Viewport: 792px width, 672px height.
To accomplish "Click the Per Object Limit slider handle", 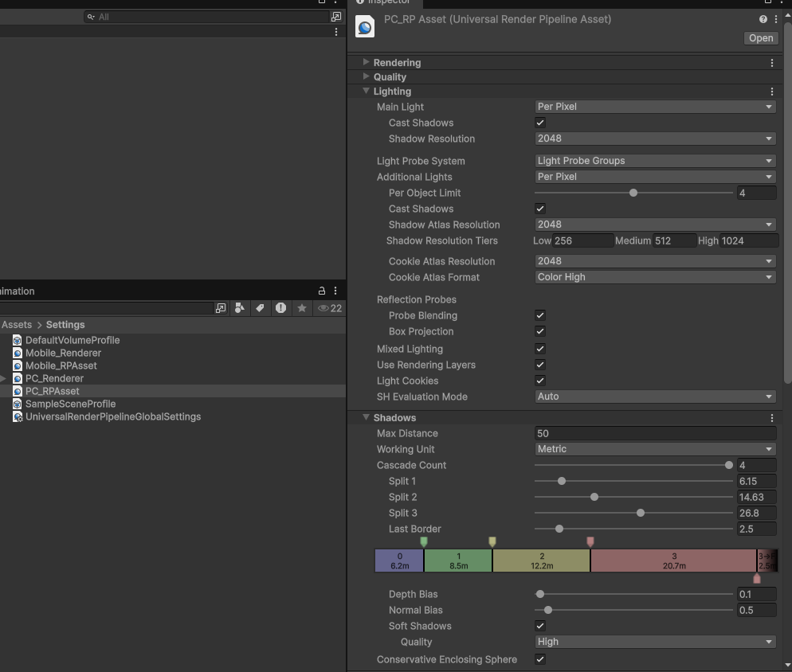I will click(633, 193).
